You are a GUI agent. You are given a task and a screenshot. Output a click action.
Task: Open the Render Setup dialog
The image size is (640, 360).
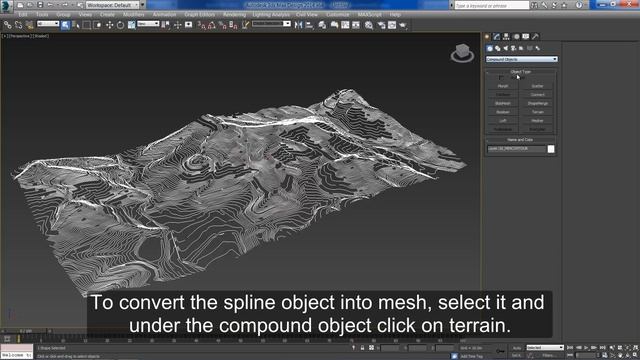click(x=381, y=25)
